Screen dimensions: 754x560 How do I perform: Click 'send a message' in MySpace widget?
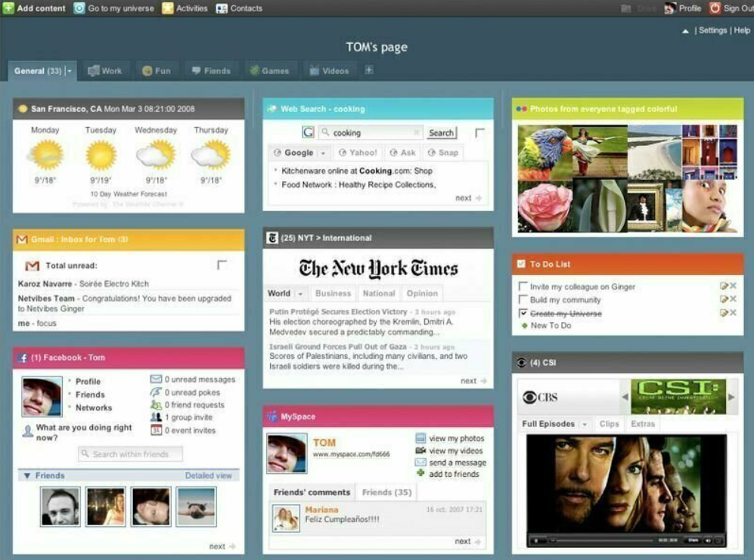(458, 463)
